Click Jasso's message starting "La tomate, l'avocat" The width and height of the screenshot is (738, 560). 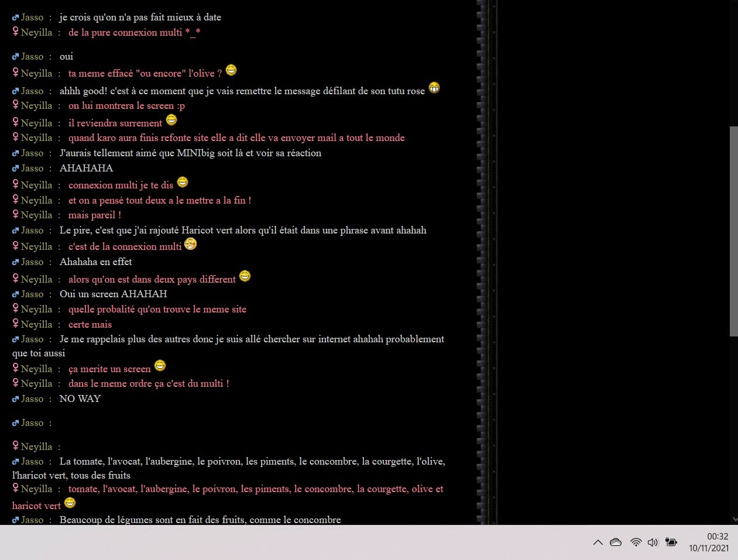pos(229,469)
